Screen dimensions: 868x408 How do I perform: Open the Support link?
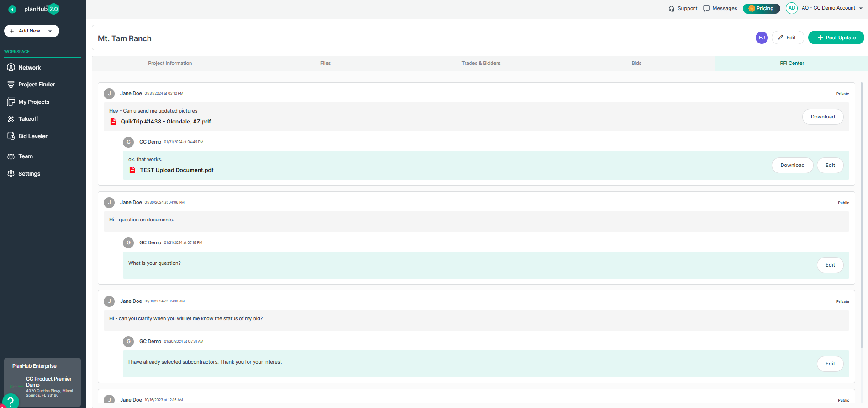(687, 9)
